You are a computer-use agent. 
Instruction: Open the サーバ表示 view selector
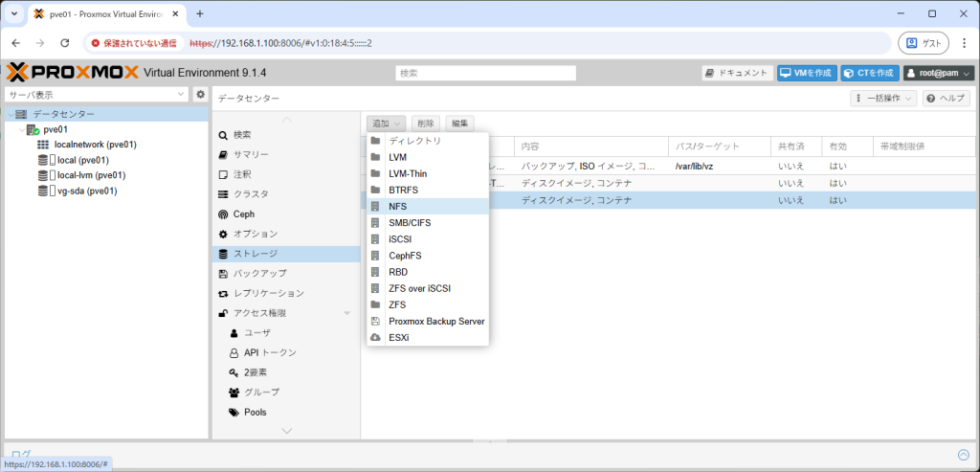[x=97, y=95]
